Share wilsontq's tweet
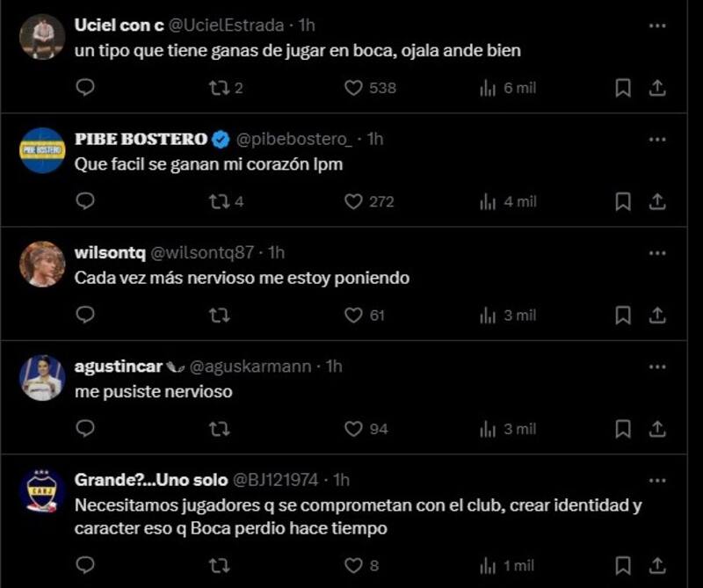This screenshot has width=703, height=588. click(x=656, y=316)
